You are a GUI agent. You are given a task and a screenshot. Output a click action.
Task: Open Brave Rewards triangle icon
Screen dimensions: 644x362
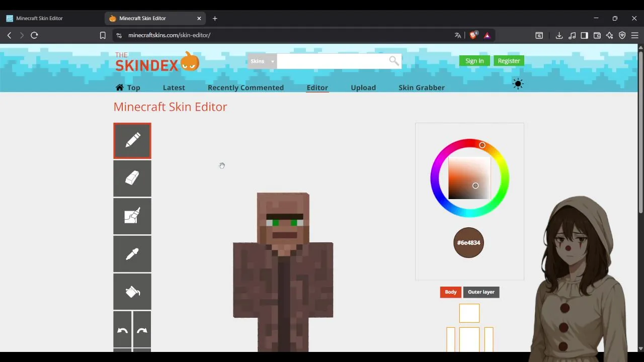point(487,35)
